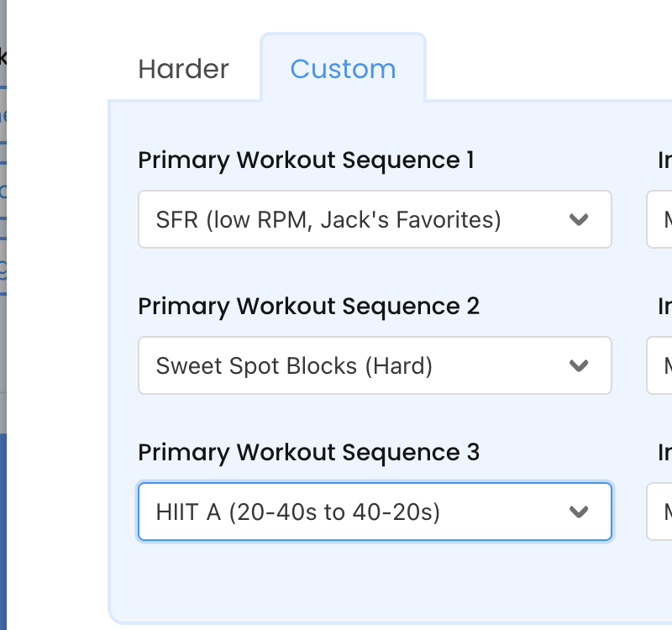Click the chevron arrow in Sequence 2 dropdown

[579, 365]
